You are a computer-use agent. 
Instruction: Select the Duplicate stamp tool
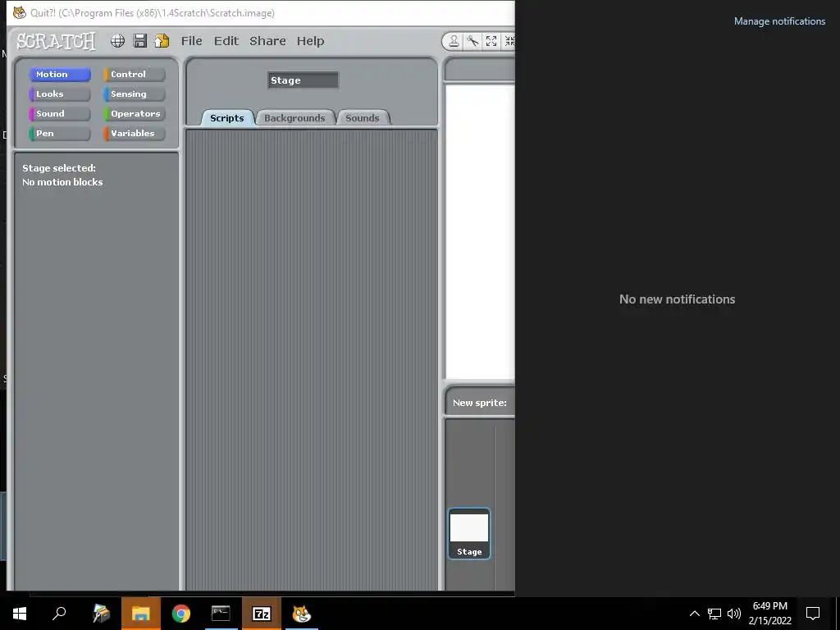(454, 41)
